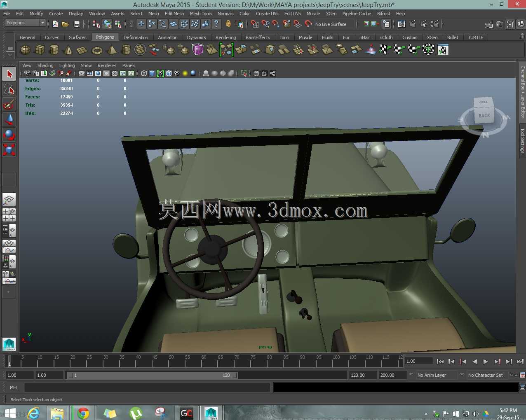Go to the start of playback range
Image resolution: width=526 pixels, height=420 pixels.
[440, 362]
